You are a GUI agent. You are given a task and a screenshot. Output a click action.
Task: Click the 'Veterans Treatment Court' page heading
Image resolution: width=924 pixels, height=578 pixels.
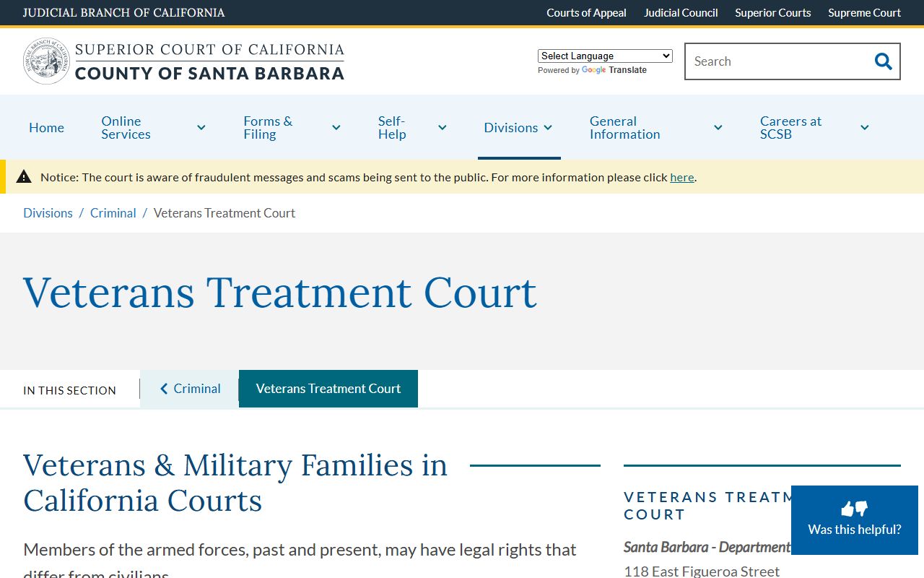(280, 293)
